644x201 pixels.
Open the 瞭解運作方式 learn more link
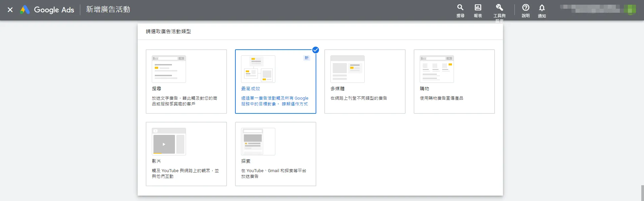294,104
